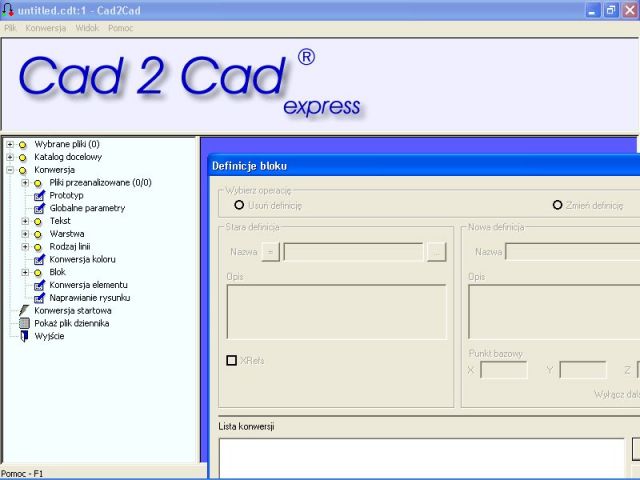Image resolution: width=640 pixels, height=480 pixels.
Task: Select the Usuń definicję radio button
Action: pos(239,205)
